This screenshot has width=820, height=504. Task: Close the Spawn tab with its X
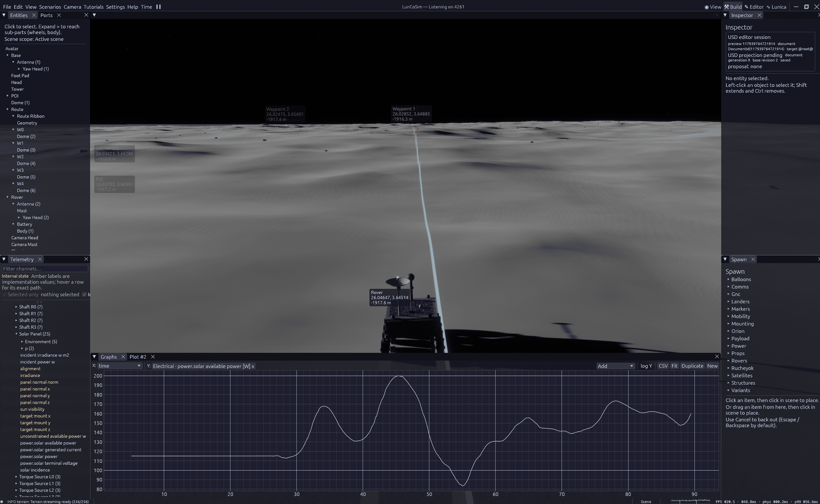753,259
